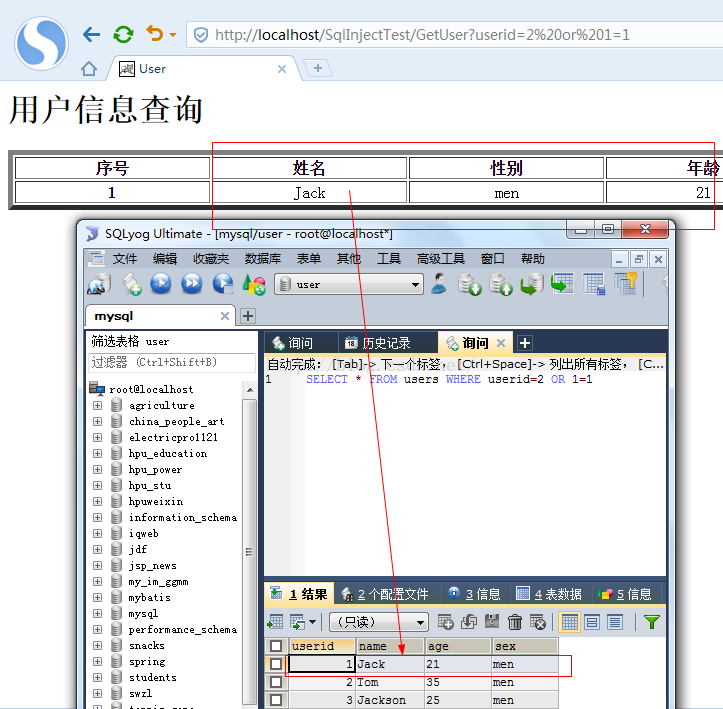Click the Sogou browser logo
Image resolution: width=723 pixels, height=709 pixels.
tap(41, 43)
